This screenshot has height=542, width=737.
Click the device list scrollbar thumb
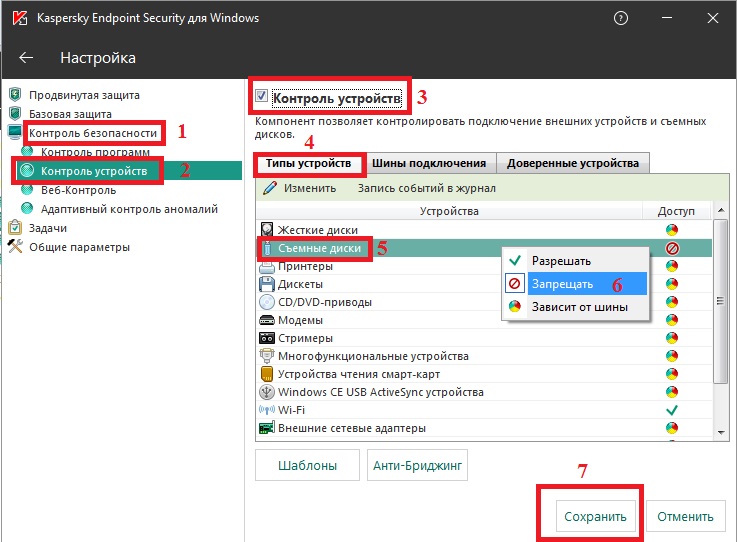720,301
